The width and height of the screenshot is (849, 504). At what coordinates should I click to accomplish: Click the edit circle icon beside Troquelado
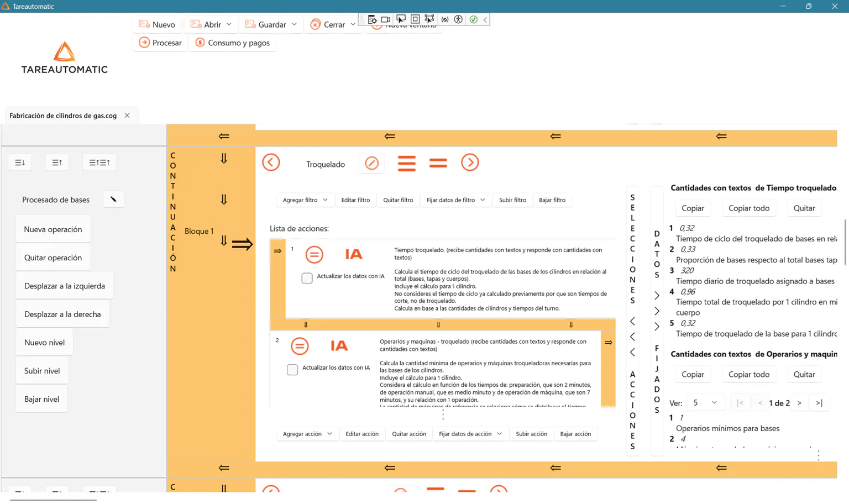[371, 163]
